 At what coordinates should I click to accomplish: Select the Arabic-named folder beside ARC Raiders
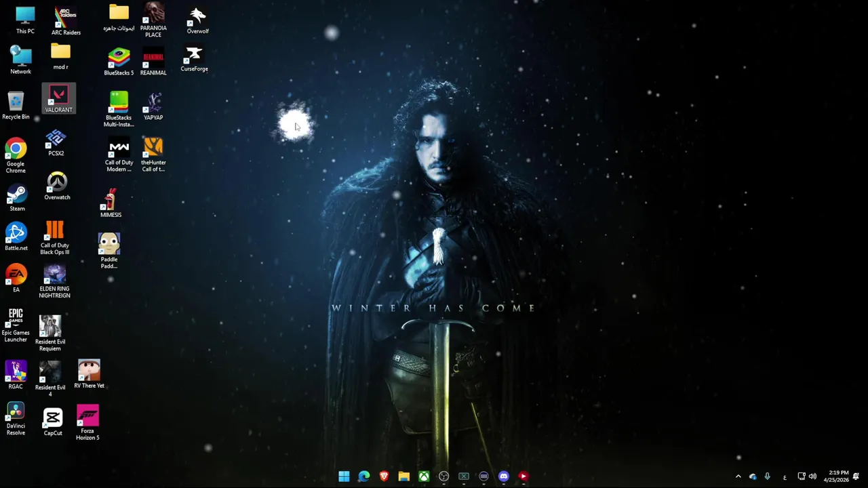point(119,18)
